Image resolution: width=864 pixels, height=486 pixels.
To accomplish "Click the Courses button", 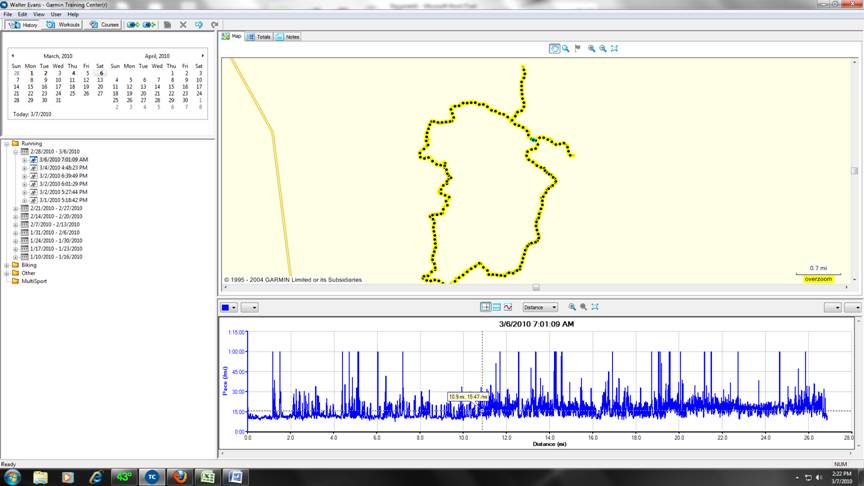I will click(104, 24).
